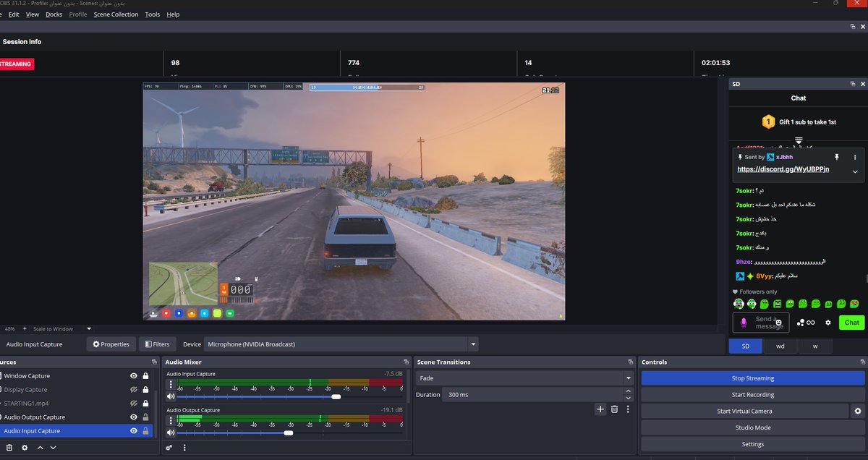Delete selected source with trash icon

[9, 448]
